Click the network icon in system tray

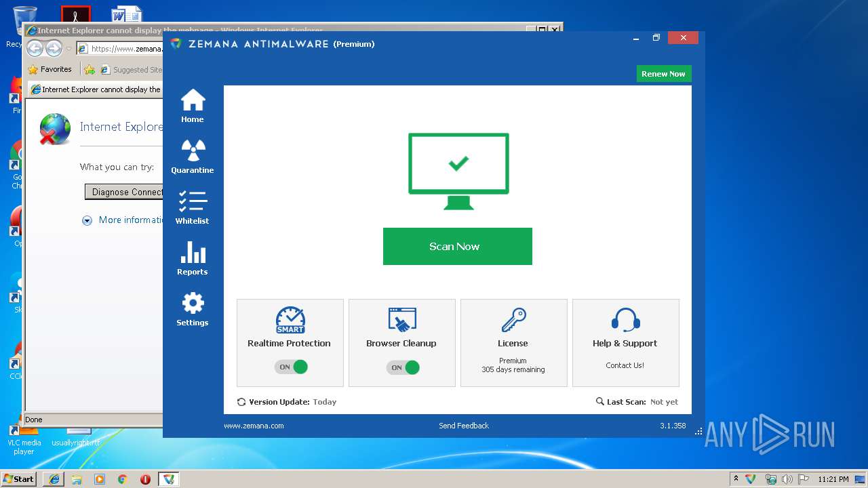click(x=770, y=479)
